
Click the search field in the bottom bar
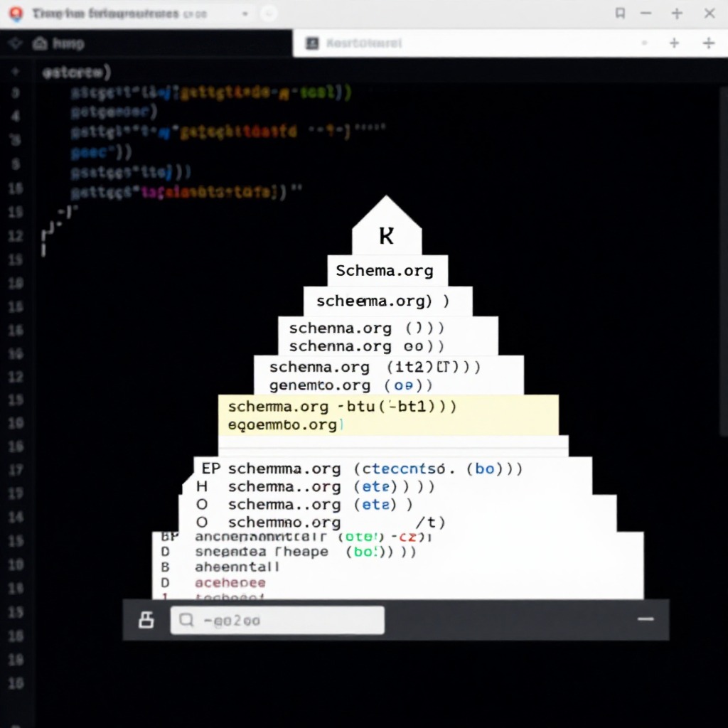tap(277, 620)
